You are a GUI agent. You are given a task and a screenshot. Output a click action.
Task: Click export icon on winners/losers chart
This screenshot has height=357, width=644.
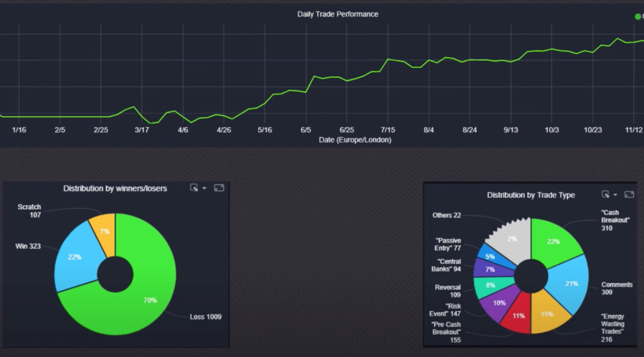pos(194,188)
